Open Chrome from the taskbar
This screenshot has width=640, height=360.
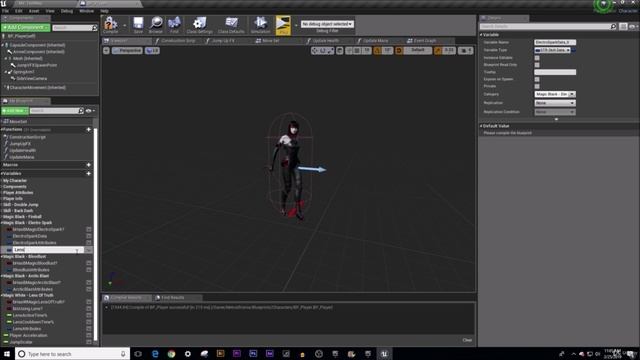171,354
